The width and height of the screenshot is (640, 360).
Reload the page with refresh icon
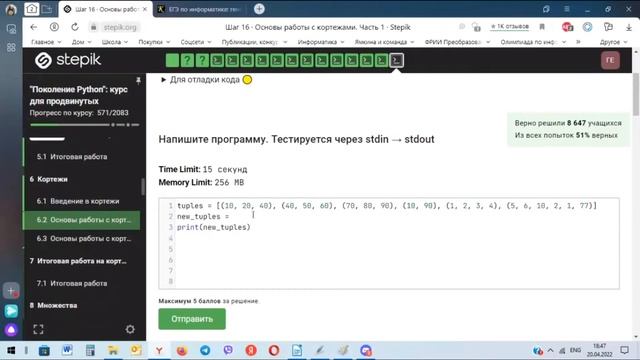click(x=75, y=27)
